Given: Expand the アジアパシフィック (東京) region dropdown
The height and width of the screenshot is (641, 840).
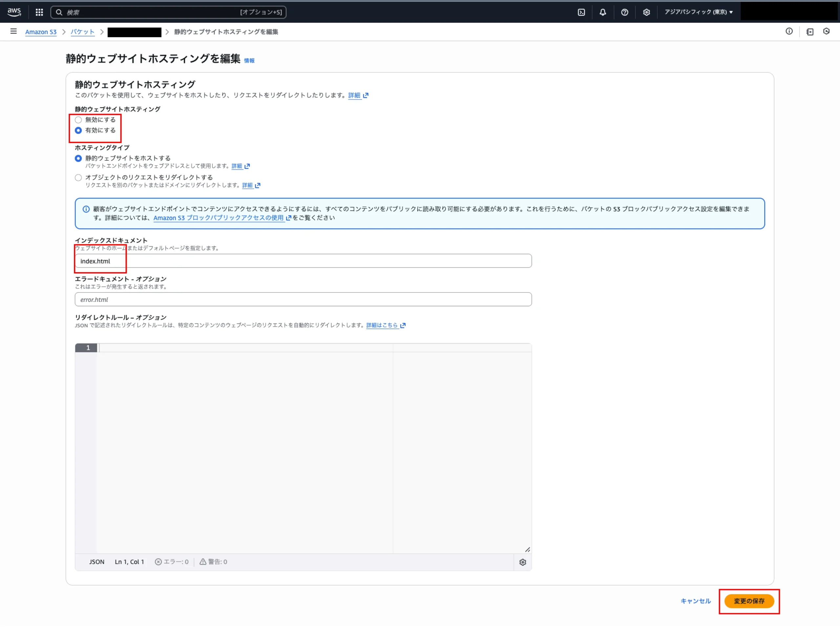Looking at the screenshot, I should click(698, 12).
